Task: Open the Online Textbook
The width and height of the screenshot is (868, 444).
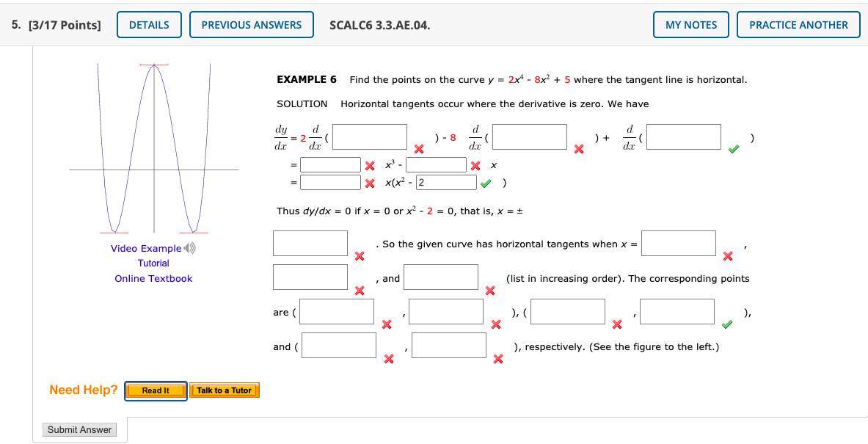Action: [x=153, y=277]
